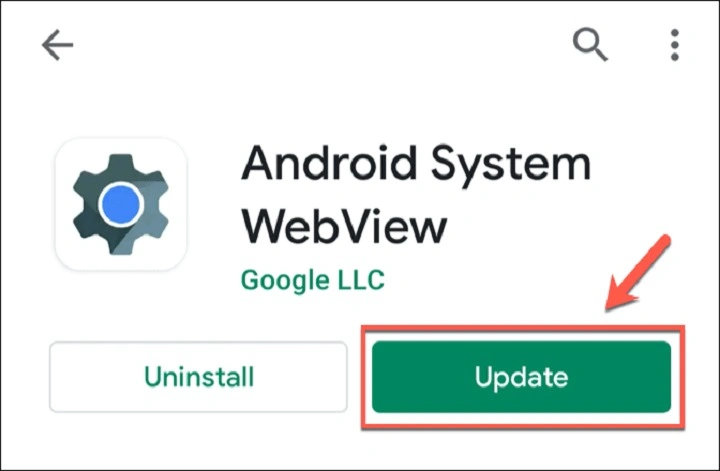Click the middle dot of the overflow menu

[x=675, y=45]
